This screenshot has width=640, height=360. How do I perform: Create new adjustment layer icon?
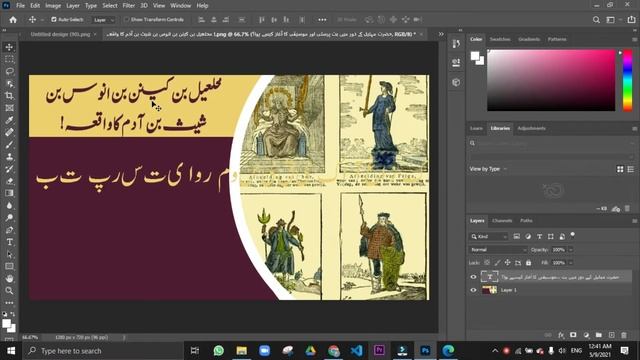pyautogui.click(x=586, y=335)
